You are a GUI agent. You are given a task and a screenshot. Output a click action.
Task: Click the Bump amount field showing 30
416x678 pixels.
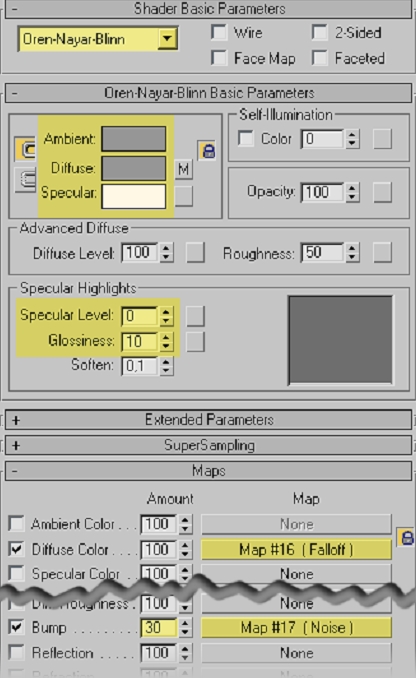(x=158, y=627)
